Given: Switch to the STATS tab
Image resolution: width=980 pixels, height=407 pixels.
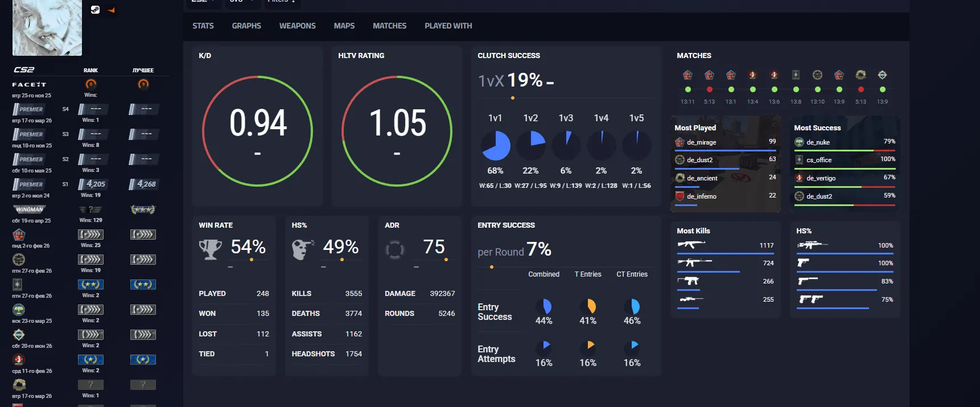Looking at the screenshot, I should point(203,26).
